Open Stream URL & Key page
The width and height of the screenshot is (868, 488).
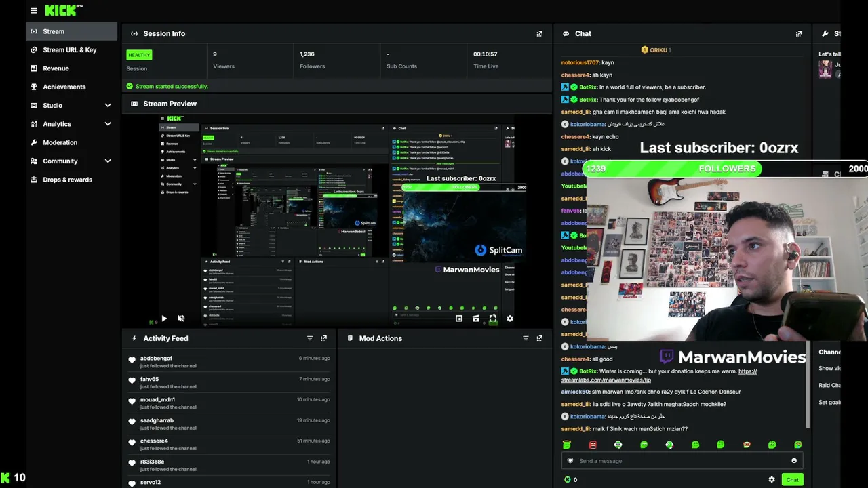[x=71, y=49]
